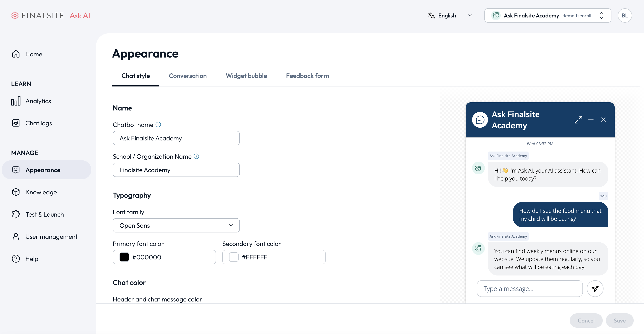Click the primary font color hex field
This screenshot has width=644, height=334.
[164, 257]
